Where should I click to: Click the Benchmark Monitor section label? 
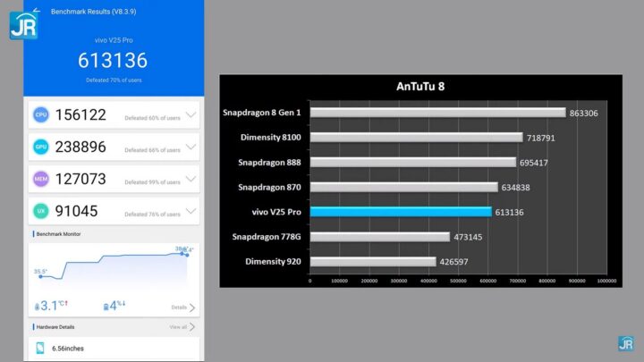click(58, 234)
